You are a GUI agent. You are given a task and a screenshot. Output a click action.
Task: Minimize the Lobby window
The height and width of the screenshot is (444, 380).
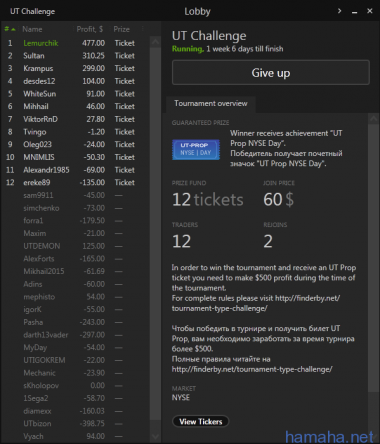point(354,12)
